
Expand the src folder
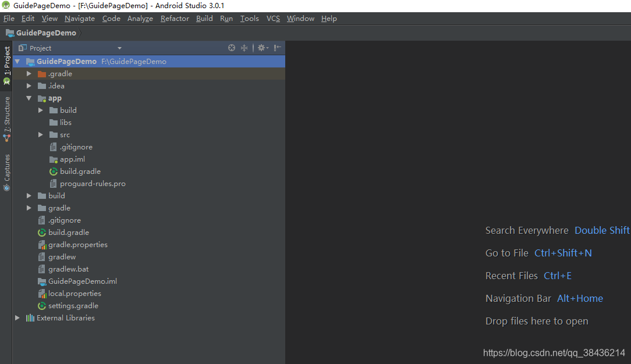[x=41, y=134]
